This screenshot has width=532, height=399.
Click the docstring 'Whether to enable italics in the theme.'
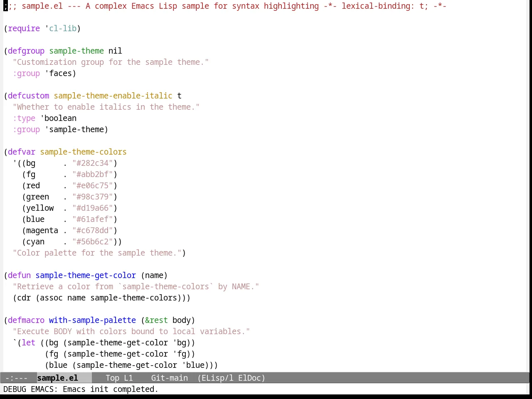click(x=106, y=107)
